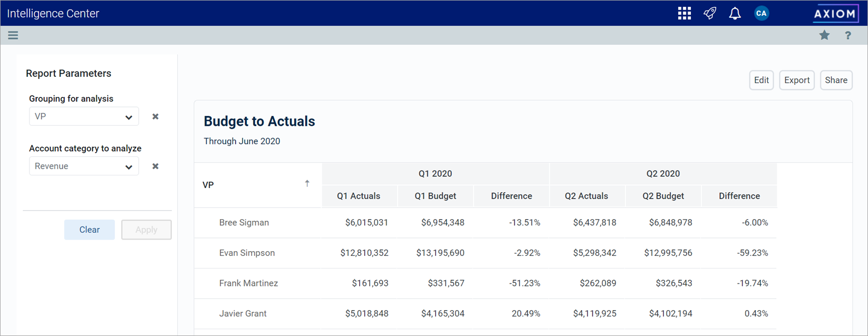Open the apps grid launcher
This screenshot has width=868, height=336.
[x=684, y=14]
